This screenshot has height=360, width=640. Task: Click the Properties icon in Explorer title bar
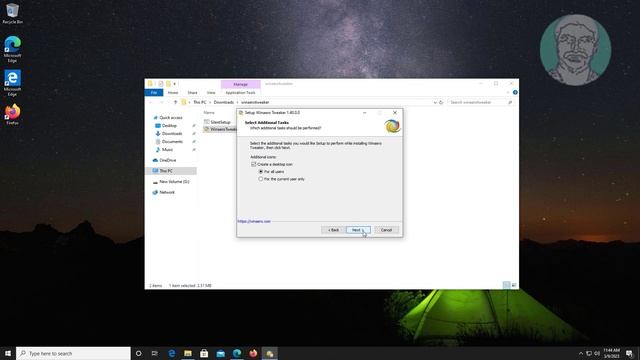[161, 84]
